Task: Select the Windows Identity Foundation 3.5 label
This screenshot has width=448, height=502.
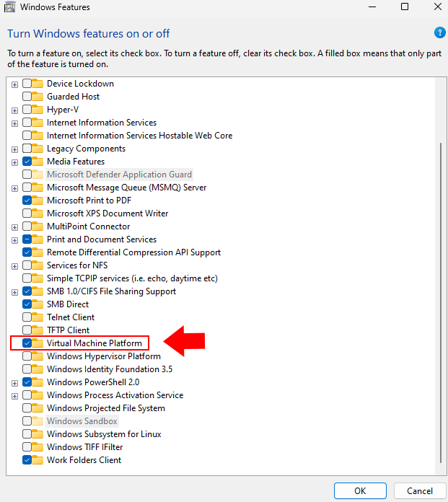Action: [110, 369]
